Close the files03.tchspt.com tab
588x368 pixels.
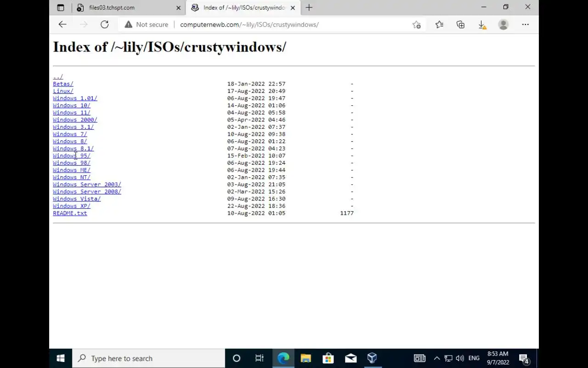pos(179,8)
